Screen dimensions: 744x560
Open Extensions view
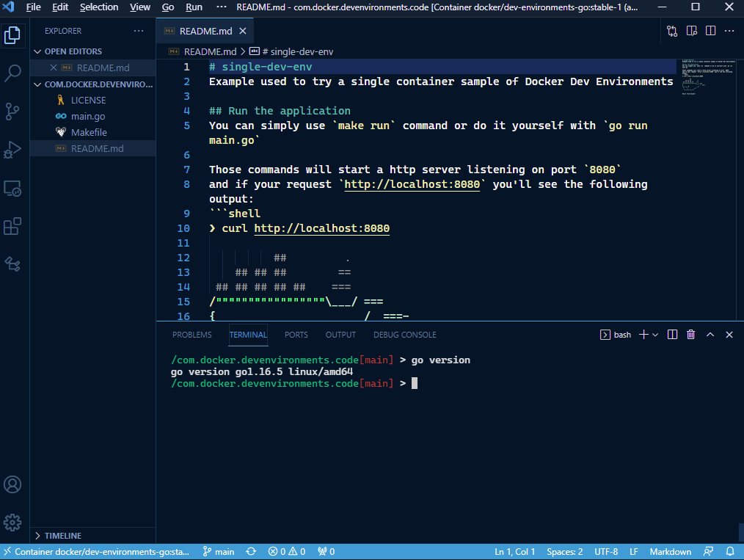pos(12,226)
